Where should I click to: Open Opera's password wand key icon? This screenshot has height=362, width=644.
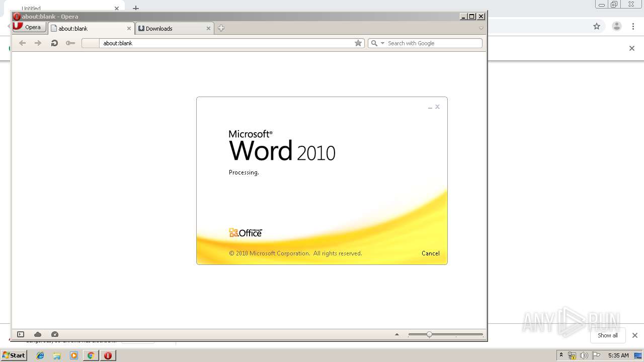click(70, 43)
